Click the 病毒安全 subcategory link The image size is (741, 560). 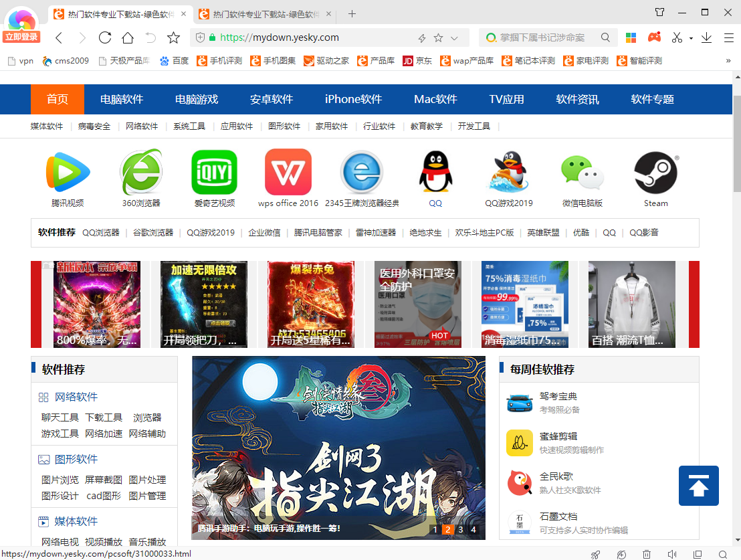94,126
